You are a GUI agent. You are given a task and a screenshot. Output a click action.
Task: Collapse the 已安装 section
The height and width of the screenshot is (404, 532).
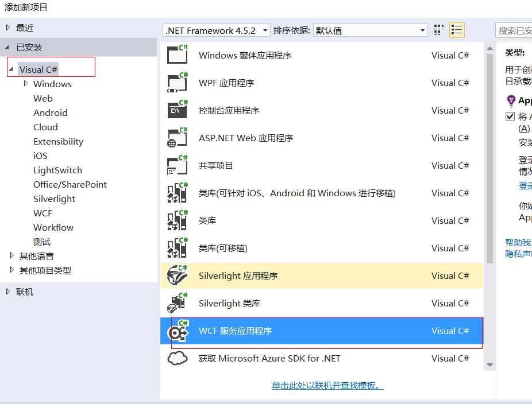tap(7, 47)
